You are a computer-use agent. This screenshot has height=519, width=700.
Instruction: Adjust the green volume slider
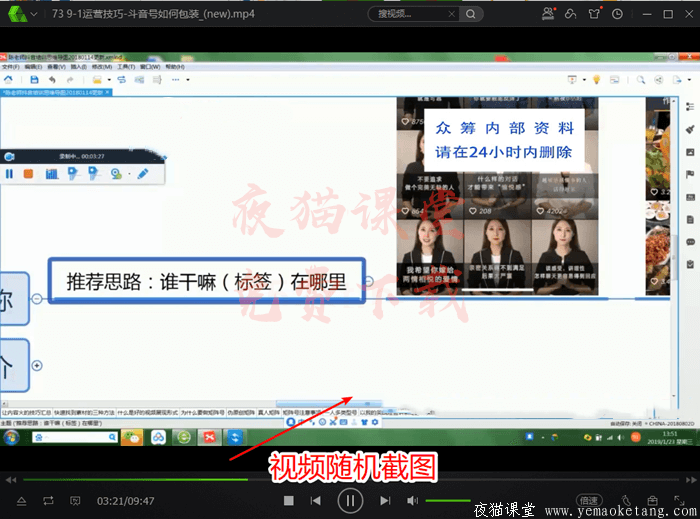(448, 501)
